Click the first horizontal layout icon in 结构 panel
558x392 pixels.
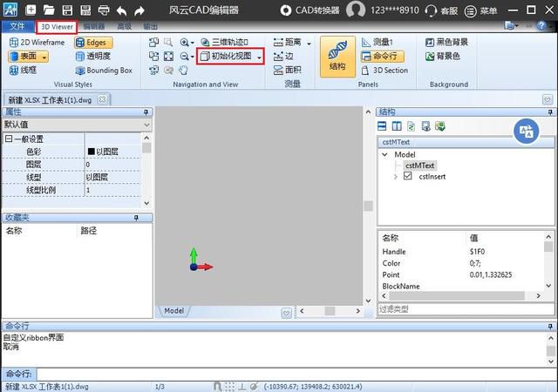tap(382, 126)
